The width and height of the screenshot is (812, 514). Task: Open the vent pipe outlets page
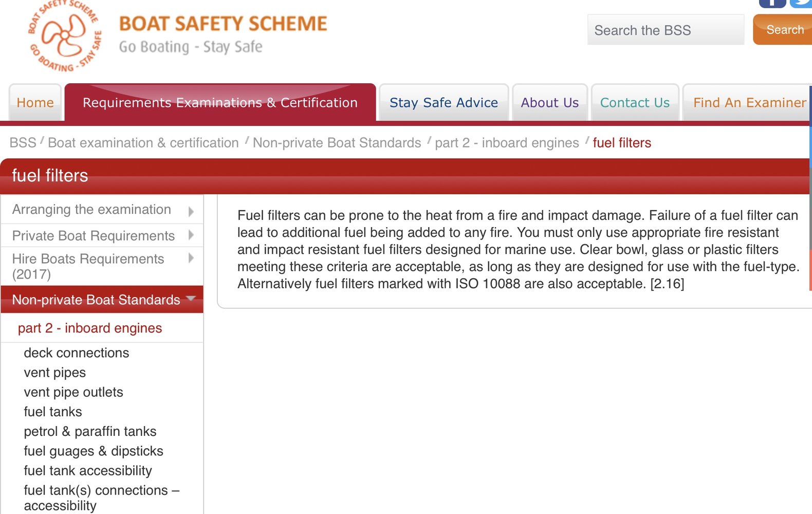pyautogui.click(x=73, y=393)
